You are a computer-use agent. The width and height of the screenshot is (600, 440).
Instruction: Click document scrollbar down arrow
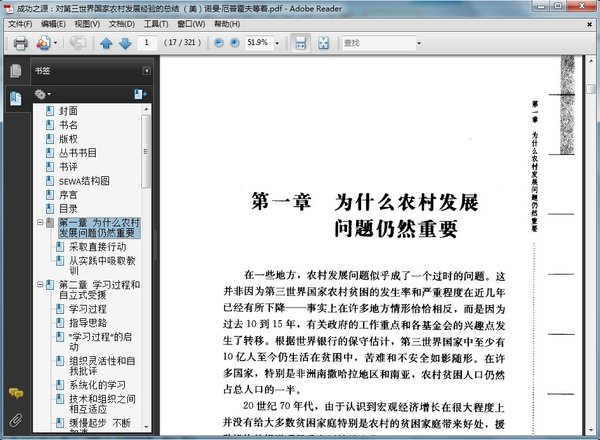pyautogui.click(x=591, y=430)
